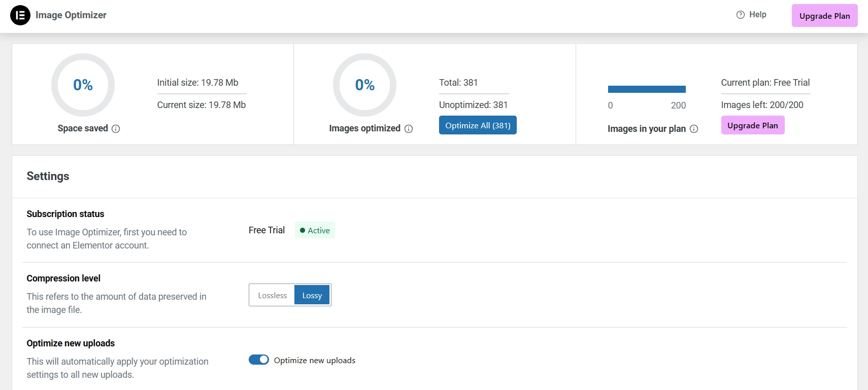Click Optimize All (381) button

pos(478,125)
